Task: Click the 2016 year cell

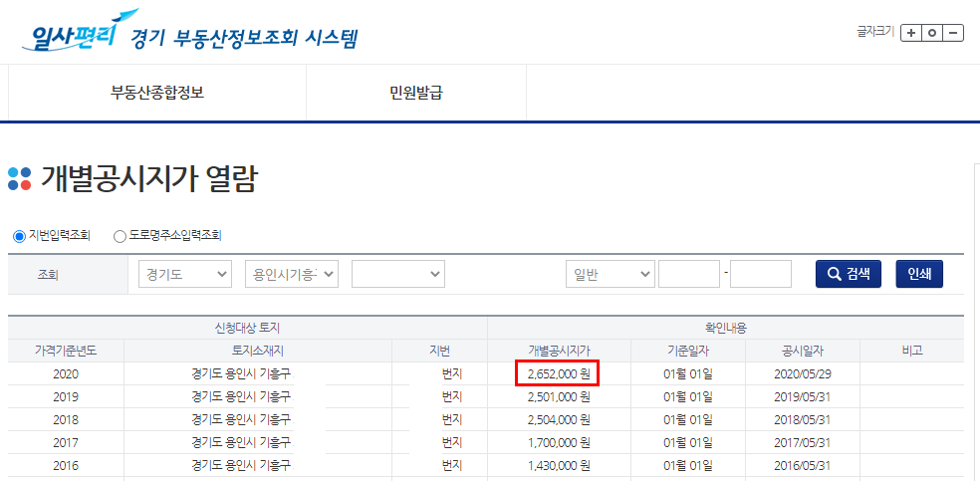Action: 66,465
